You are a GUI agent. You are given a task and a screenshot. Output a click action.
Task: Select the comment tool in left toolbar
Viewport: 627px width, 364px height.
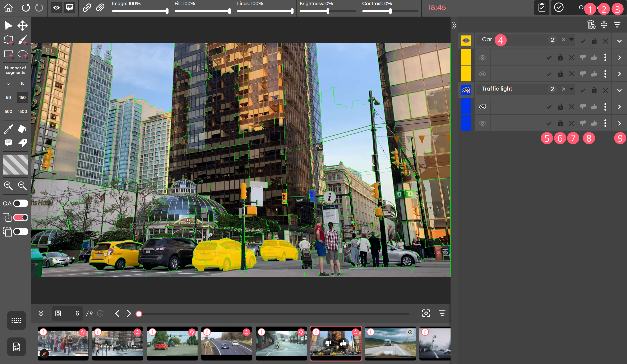click(x=8, y=143)
